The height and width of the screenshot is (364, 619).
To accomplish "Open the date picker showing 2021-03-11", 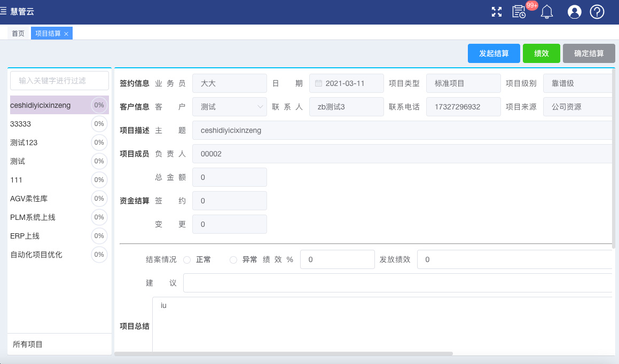I will [x=346, y=83].
